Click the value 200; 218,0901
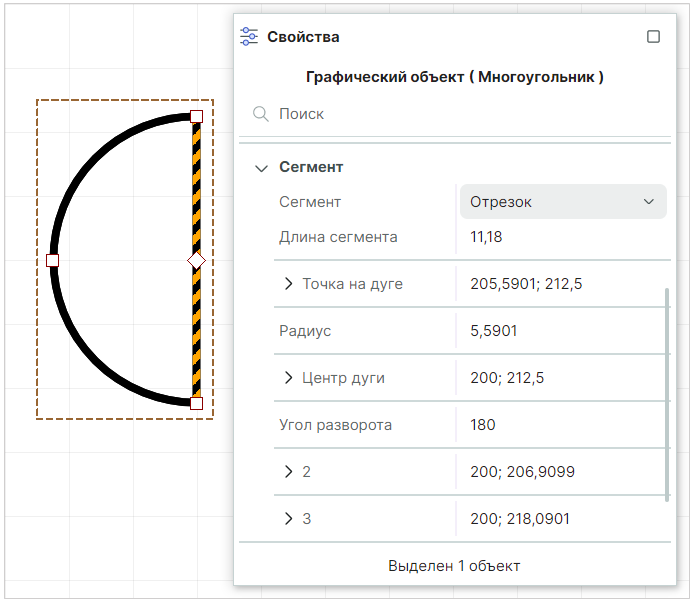The height and width of the screenshot is (605, 693). [520, 519]
